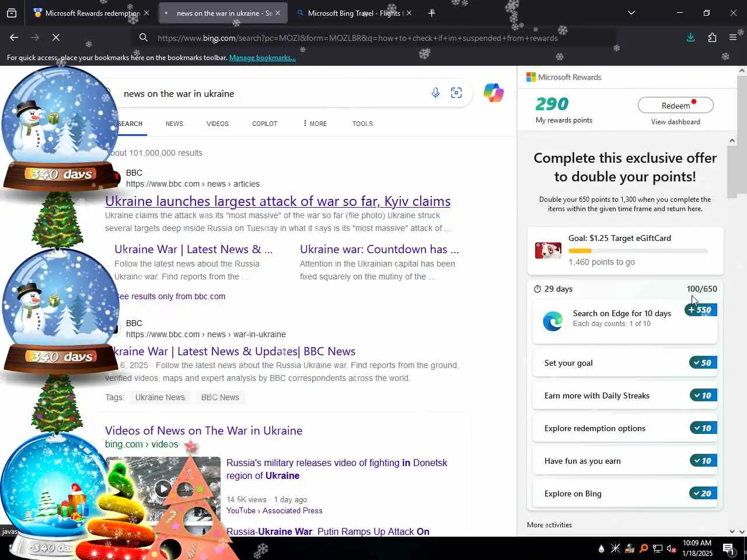
Task: Select the COPILOT search tab
Action: point(264,124)
